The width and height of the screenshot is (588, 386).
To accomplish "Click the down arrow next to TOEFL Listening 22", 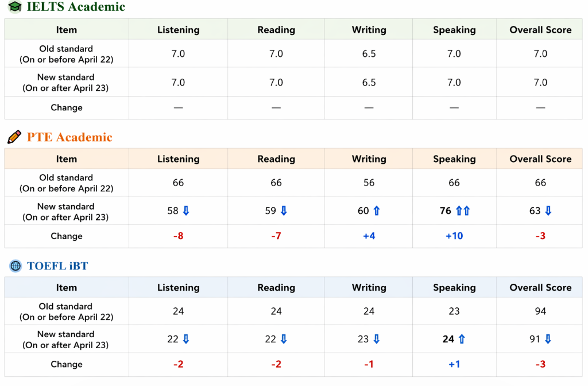I will click(185, 339).
